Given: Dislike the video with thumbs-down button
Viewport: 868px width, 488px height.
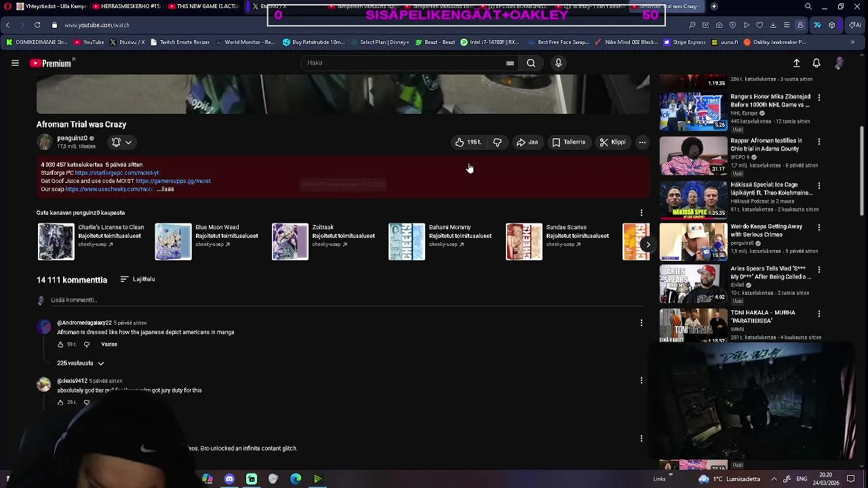Looking at the screenshot, I should point(497,142).
